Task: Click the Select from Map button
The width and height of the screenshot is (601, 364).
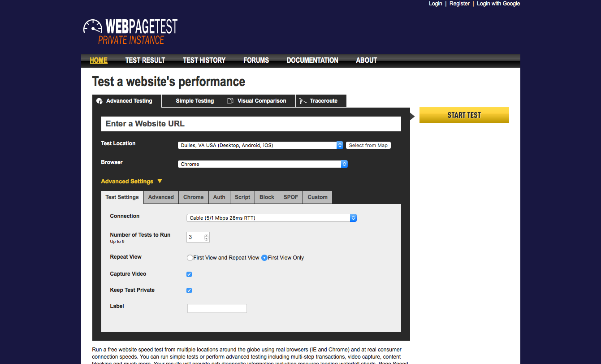Action: click(x=368, y=145)
